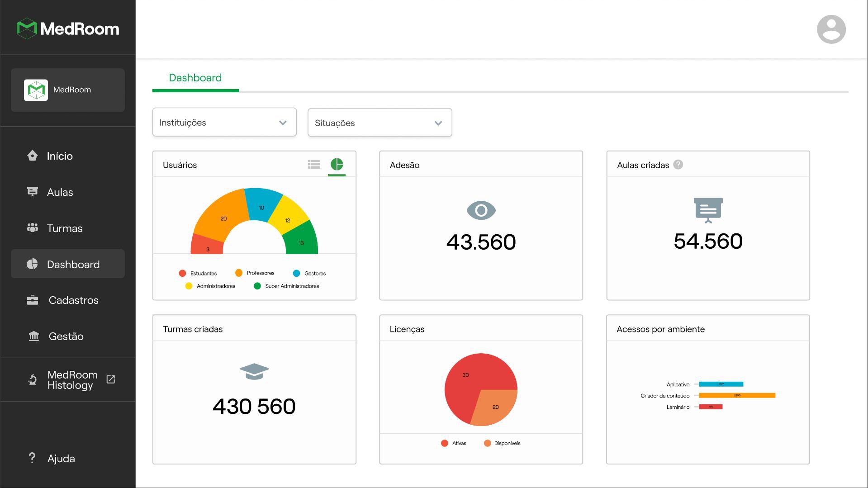Toggle Estudantes legend in Usuários chart
This screenshot has width=868, height=488.
coord(198,273)
